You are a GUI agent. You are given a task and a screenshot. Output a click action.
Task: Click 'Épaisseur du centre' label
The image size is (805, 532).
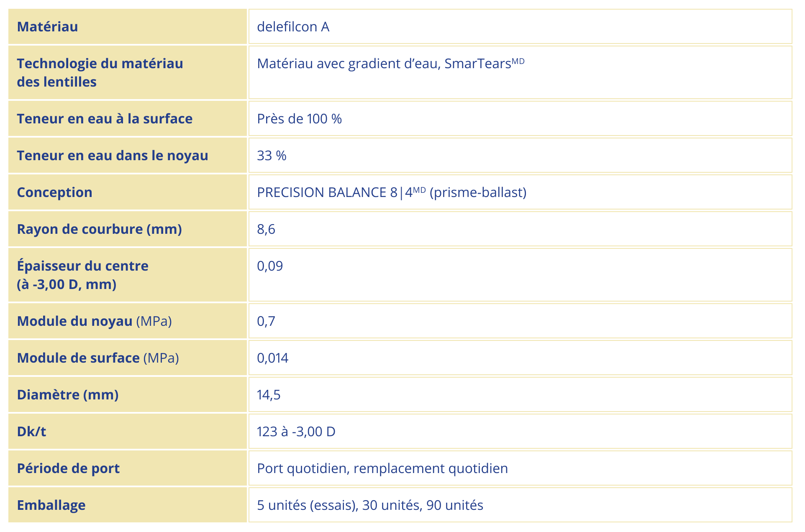tap(82, 266)
